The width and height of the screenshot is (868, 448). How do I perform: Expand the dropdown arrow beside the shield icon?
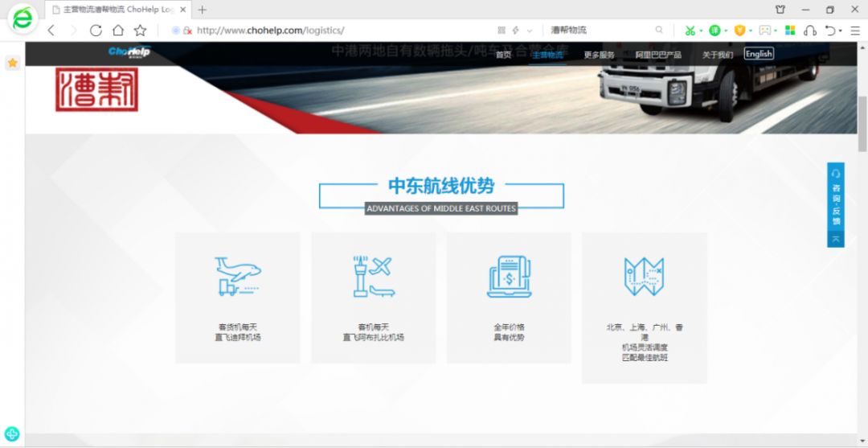point(751,31)
